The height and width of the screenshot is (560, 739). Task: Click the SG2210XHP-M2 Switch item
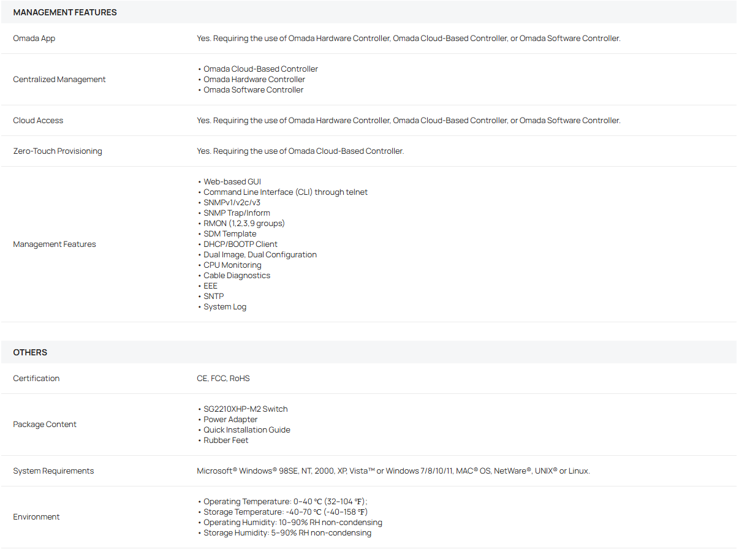[x=245, y=409]
